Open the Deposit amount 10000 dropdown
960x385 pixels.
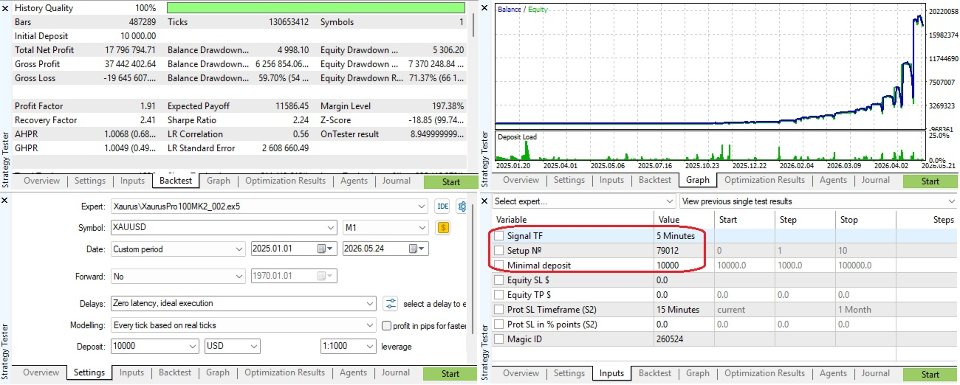(193, 346)
